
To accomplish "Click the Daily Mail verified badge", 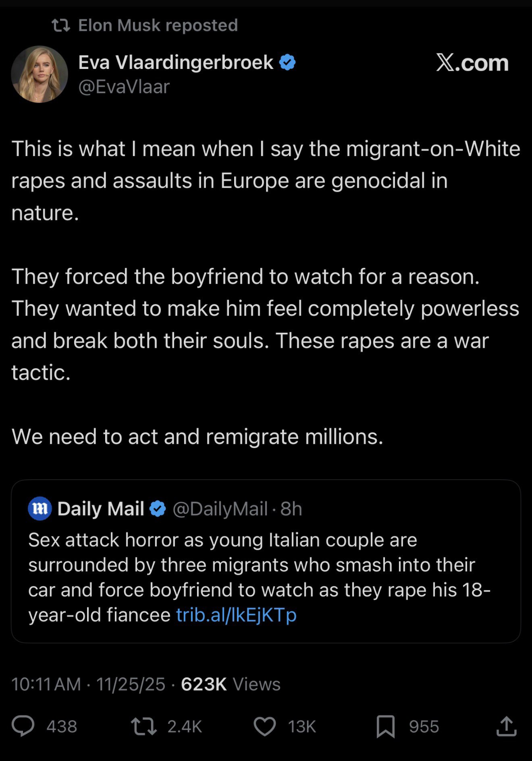I will [158, 509].
